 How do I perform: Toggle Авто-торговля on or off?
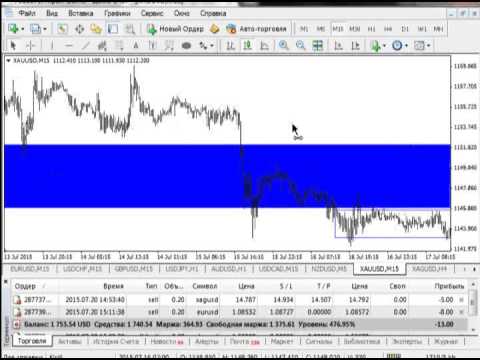click(256, 29)
